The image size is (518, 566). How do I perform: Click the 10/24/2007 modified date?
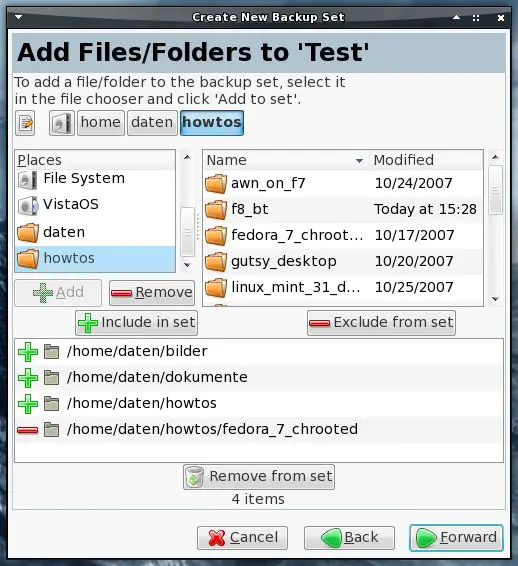pyautogui.click(x=414, y=184)
